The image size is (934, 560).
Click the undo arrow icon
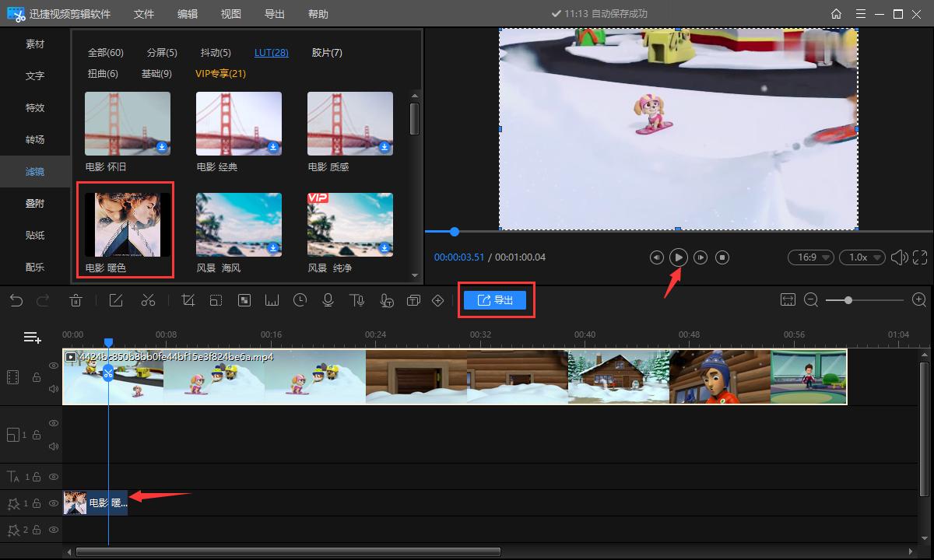pos(16,300)
